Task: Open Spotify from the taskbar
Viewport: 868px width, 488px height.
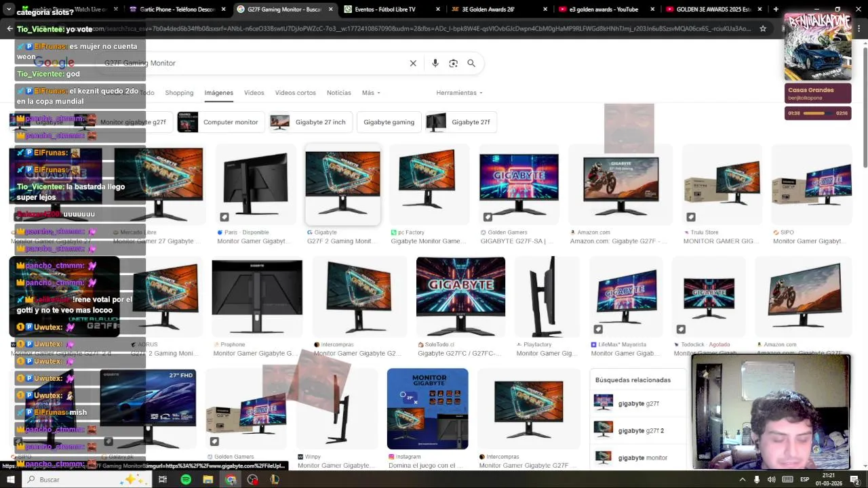Action: (186, 479)
